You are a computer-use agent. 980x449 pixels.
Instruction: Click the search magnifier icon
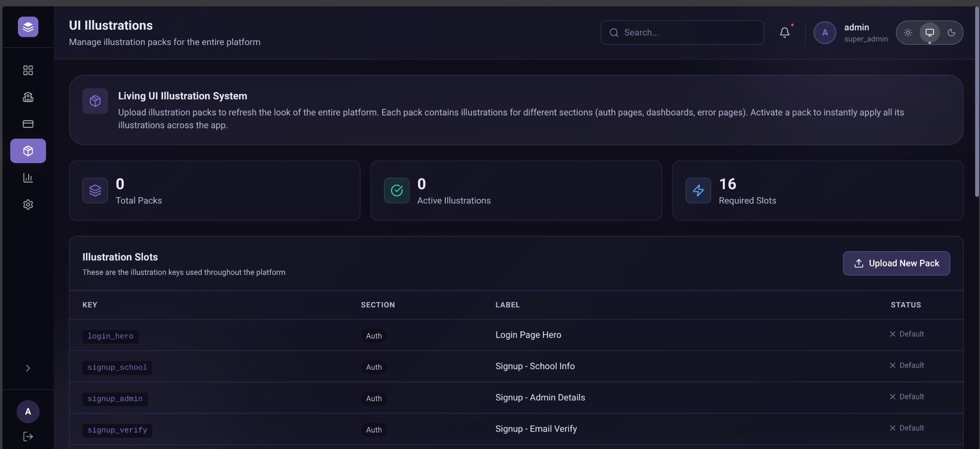(x=614, y=33)
